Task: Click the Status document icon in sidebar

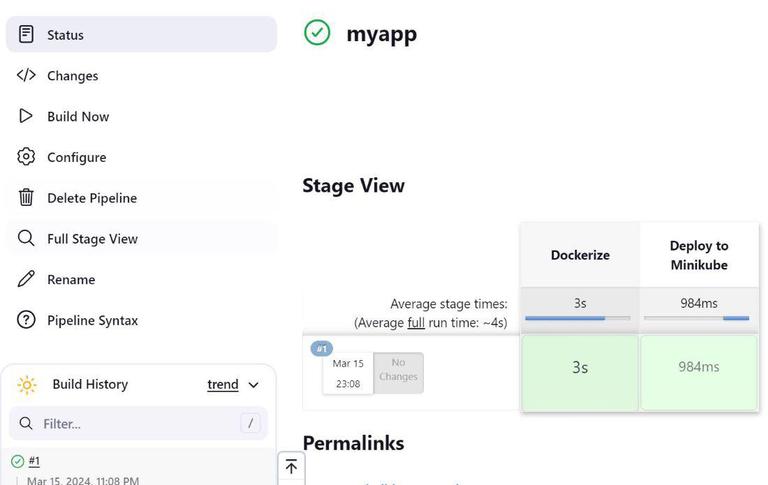Action: pyautogui.click(x=27, y=35)
